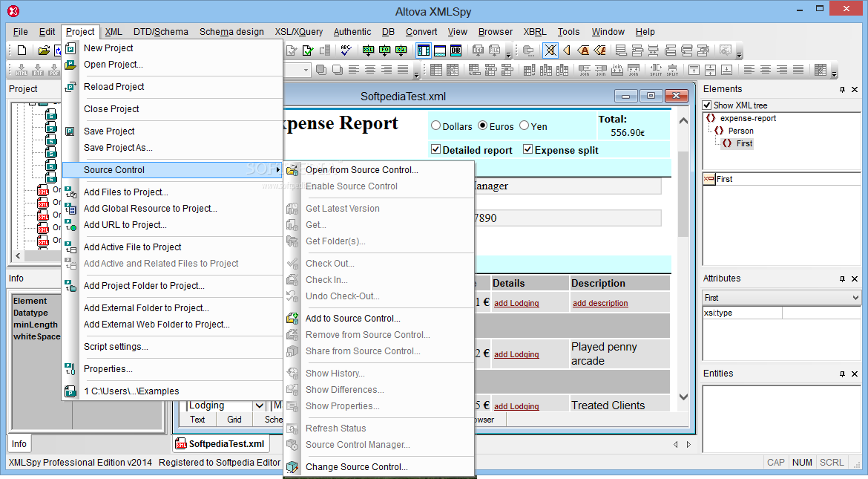The image size is (868, 479).
Task: Click the Info tab at bottom left
Action: coord(19,443)
